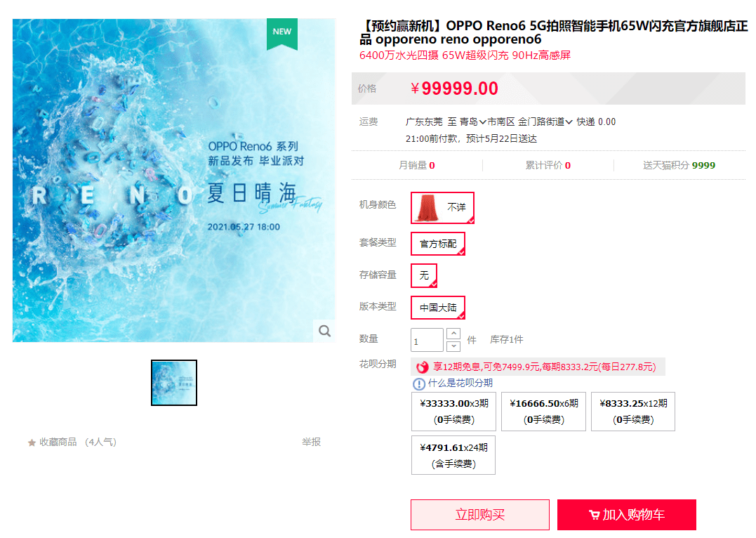The image size is (756, 538).
Task: Choose the ¥33333.00x3期 installment plan
Action: [x=453, y=412]
